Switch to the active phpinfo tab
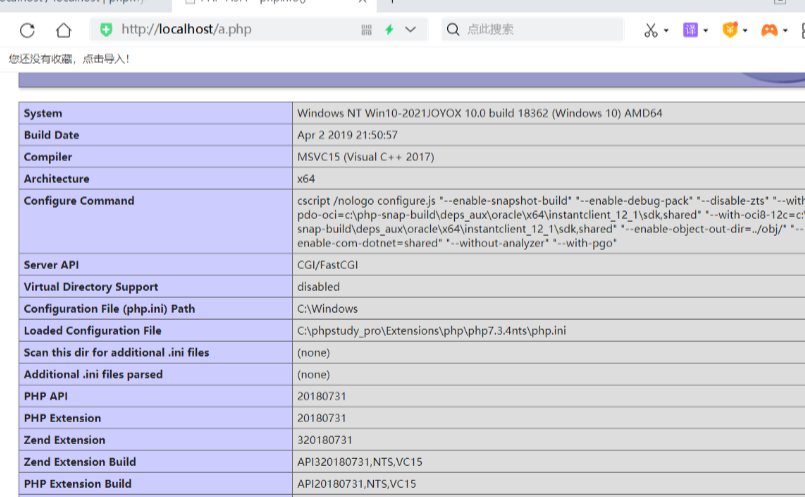 tap(250, 3)
